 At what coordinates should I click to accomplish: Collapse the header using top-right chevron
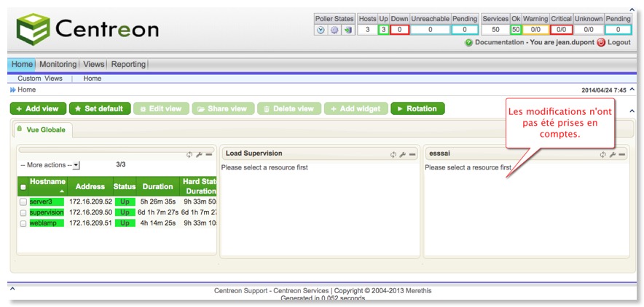(632, 63)
